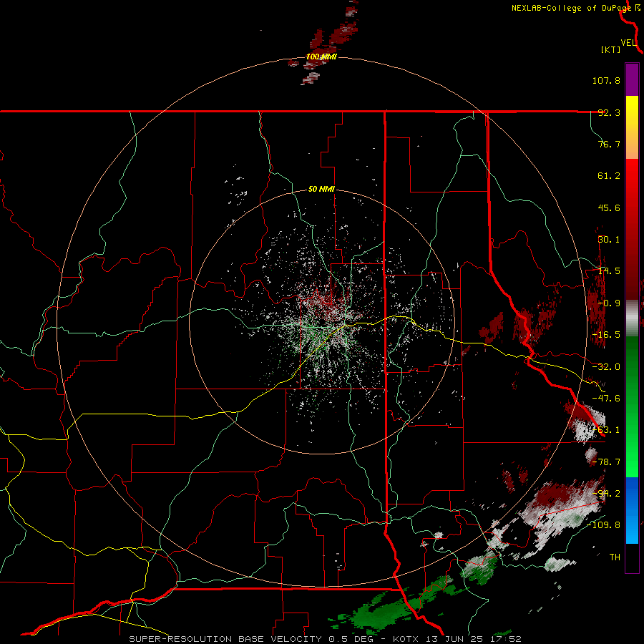Select the -63.1 scale value
The width and height of the screenshot is (644, 644).
[606, 430]
